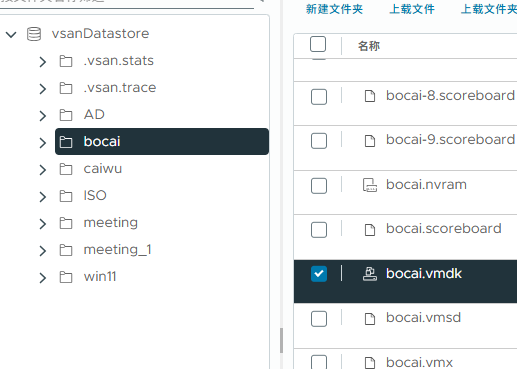Click the bocai.vmdk virtual disk icon
The height and width of the screenshot is (369, 517).
tap(370, 274)
